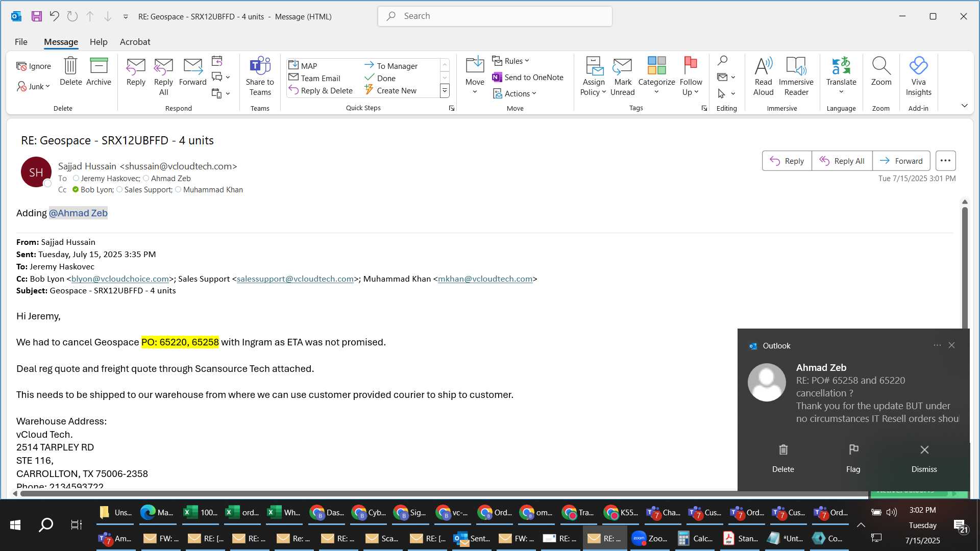Click Reply button in message header
This screenshot has width=980, height=551.
[787, 161]
